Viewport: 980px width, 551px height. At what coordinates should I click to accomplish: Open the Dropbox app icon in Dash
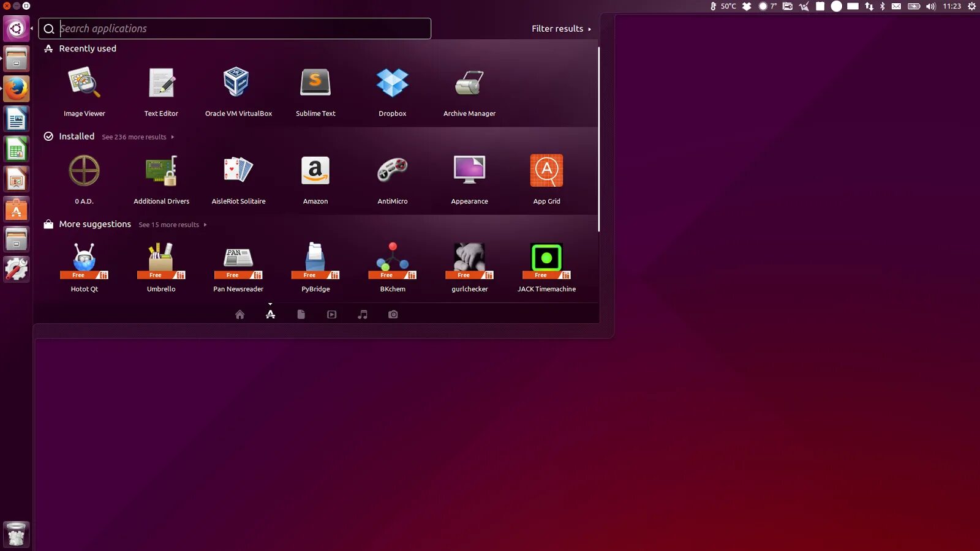[393, 83]
